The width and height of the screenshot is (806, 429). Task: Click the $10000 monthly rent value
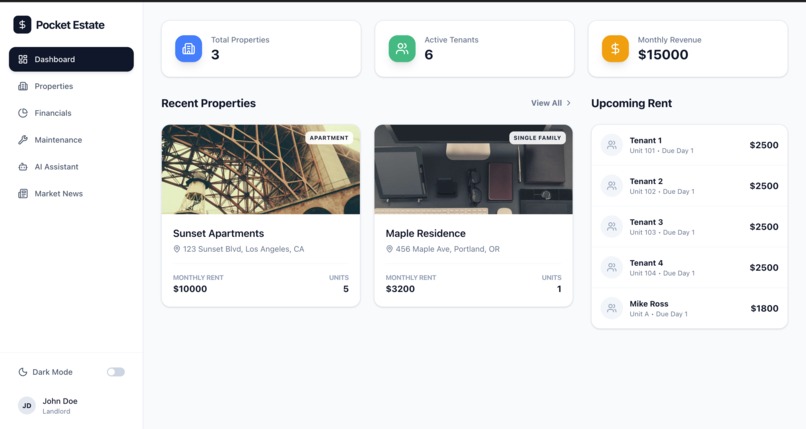pyautogui.click(x=190, y=289)
